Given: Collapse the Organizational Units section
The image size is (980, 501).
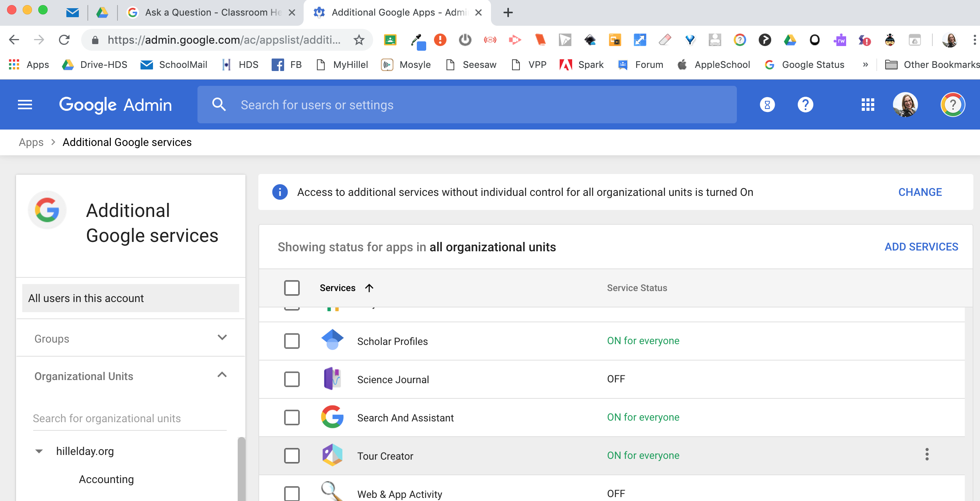Looking at the screenshot, I should point(222,375).
